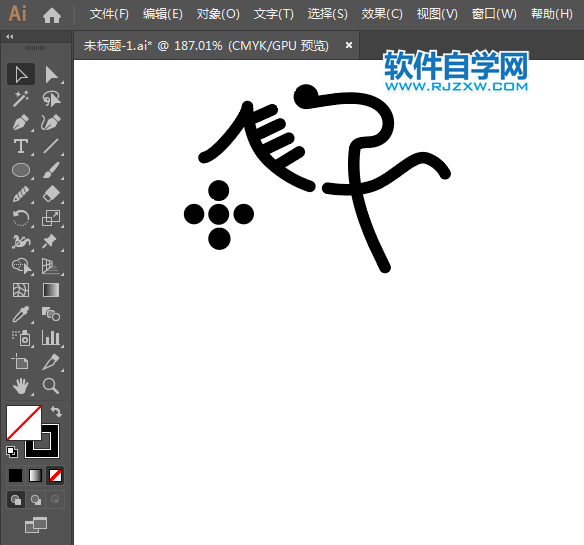Activate the Eyedropper tool

(x=21, y=314)
